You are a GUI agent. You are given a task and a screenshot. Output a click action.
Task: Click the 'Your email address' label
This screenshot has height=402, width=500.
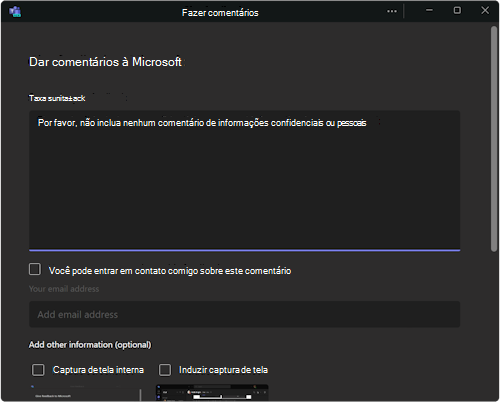64,289
